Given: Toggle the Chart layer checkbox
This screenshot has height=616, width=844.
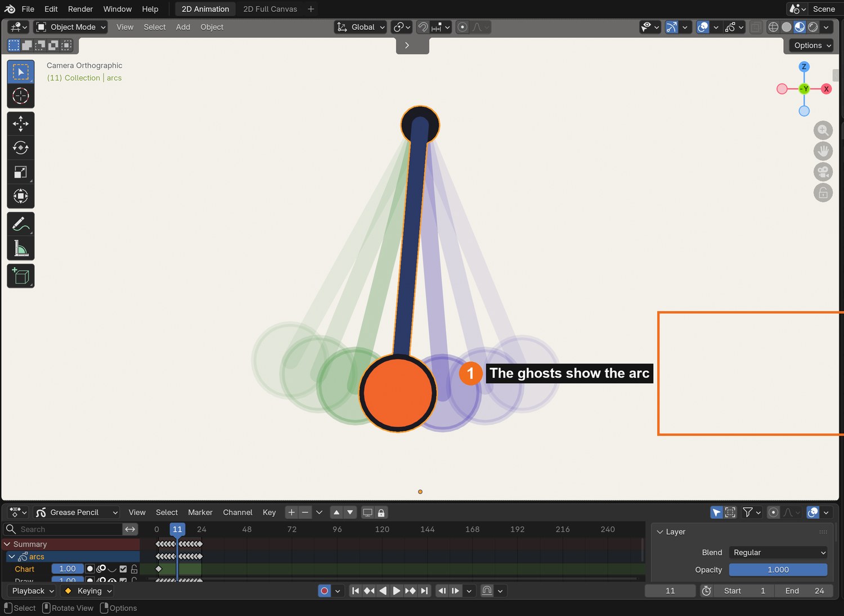Looking at the screenshot, I should (123, 569).
